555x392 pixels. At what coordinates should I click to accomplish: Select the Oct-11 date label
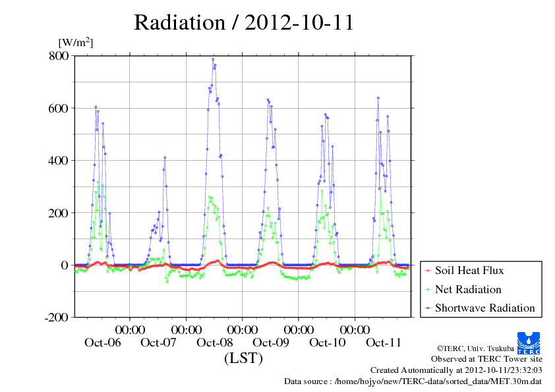pos(384,343)
